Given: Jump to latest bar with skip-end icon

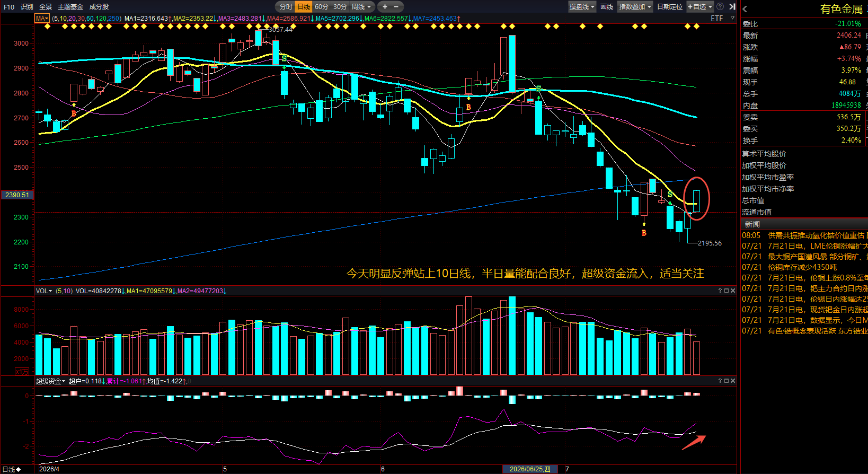Looking at the screenshot, I should (x=732, y=7).
